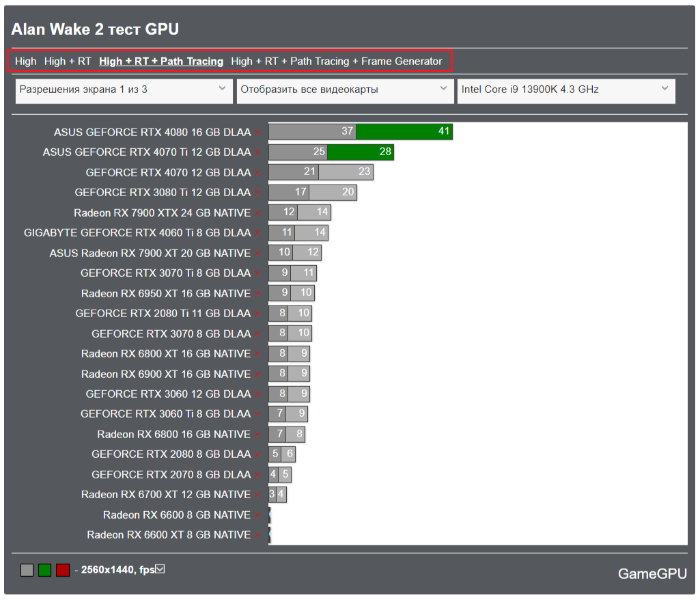Click X beside RTX 2080 Ti 11 GB

[257, 314]
